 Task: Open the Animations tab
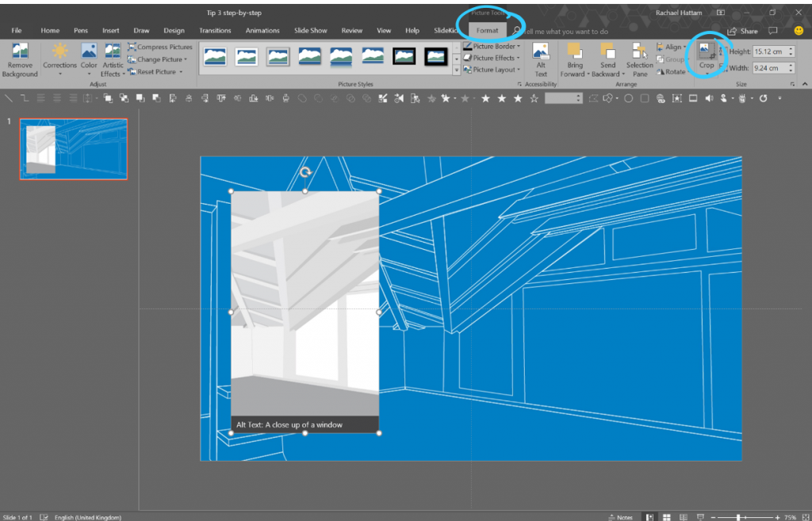[262, 29]
